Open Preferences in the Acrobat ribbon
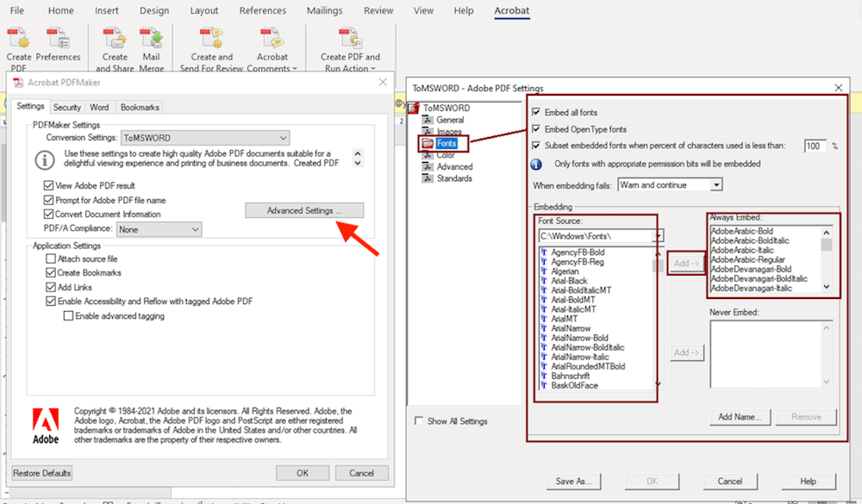This screenshot has height=504, width=862. tap(58, 40)
